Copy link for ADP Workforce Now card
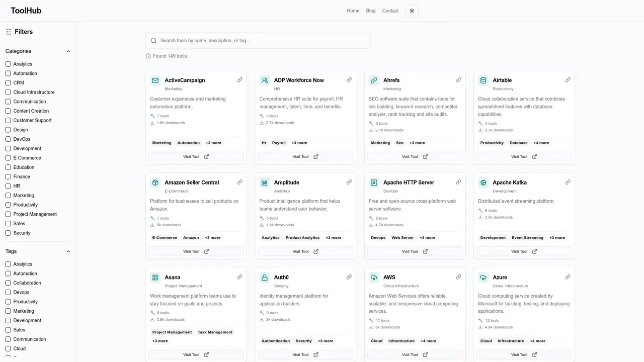 [349, 80]
